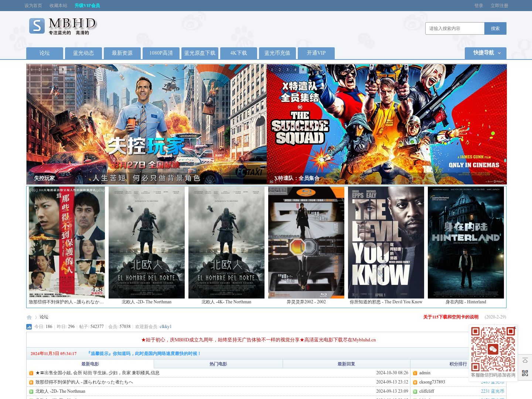Image resolution: width=532 pixels, height=399 pixels.
Task: Open the 1080P高清 navigation tab
Action: point(161,53)
